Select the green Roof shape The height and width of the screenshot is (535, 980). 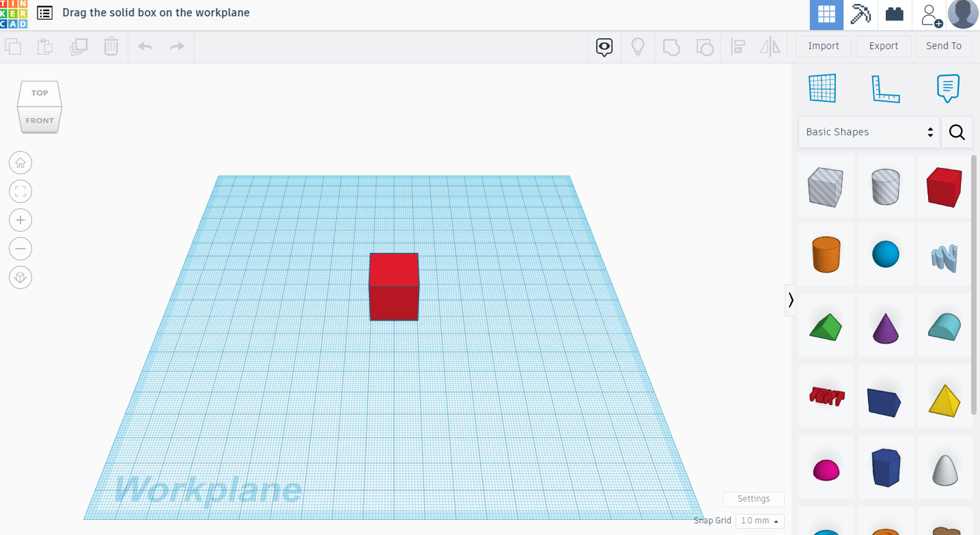826,326
